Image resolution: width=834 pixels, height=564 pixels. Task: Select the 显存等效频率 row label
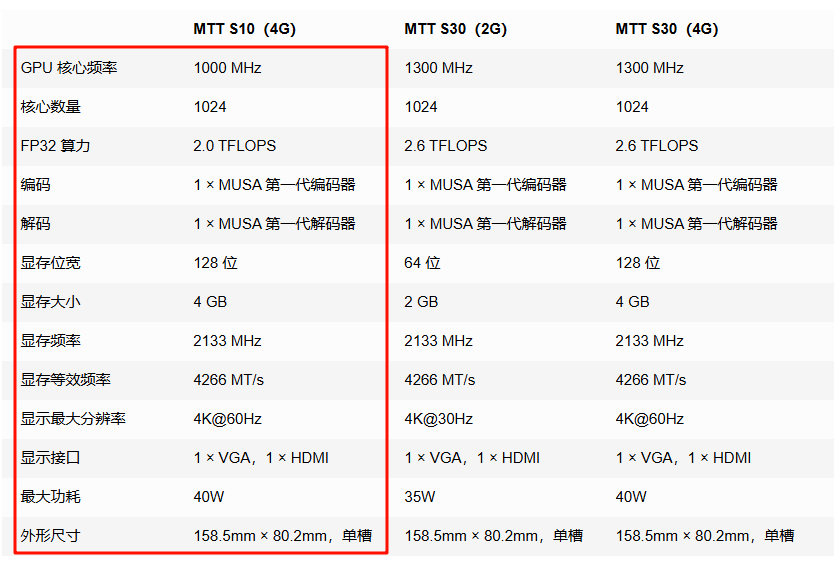point(65,380)
